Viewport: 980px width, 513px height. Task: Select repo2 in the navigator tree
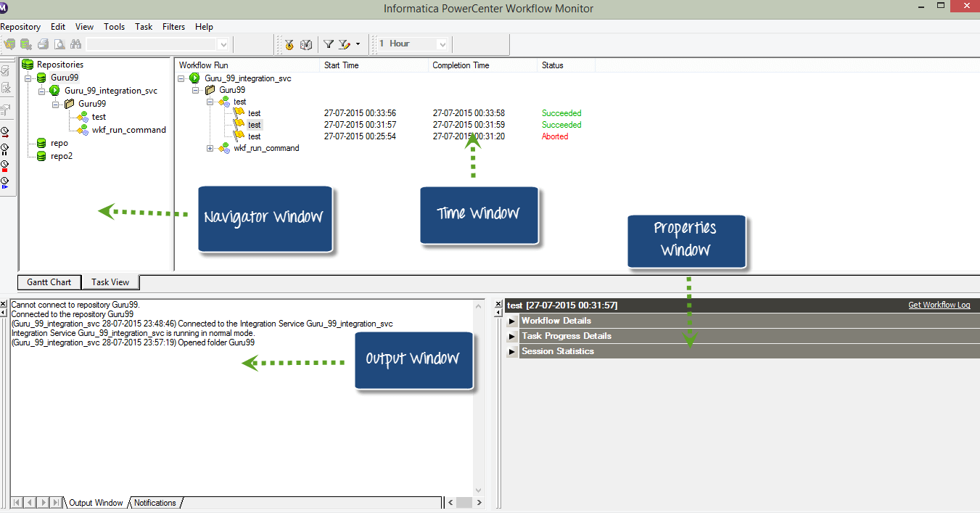click(61, 156)
